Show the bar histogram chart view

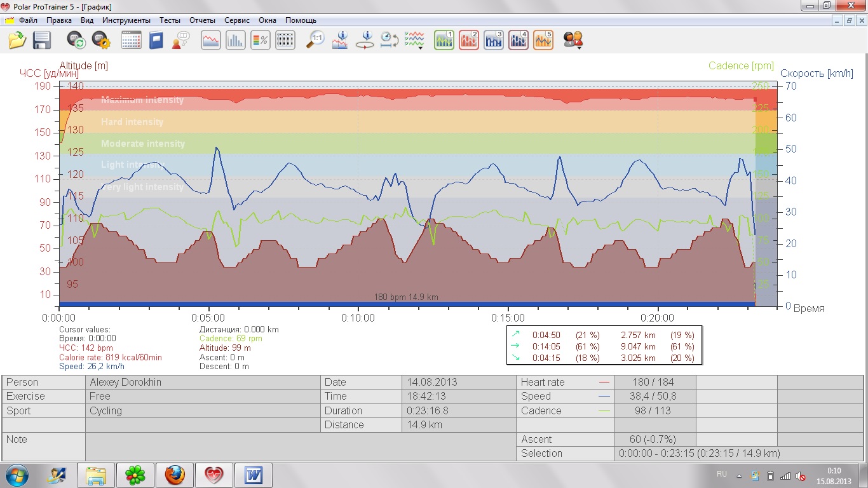click(x=236, y=40)
